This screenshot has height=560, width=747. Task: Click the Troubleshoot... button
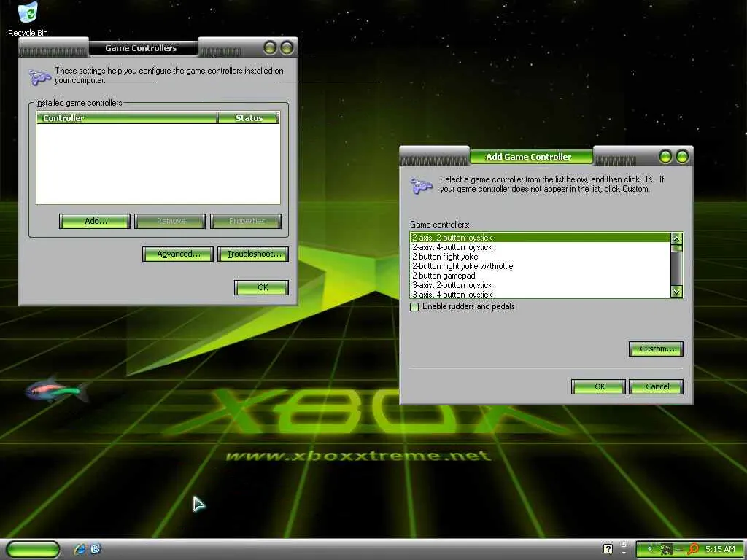[x=253, y=254]
